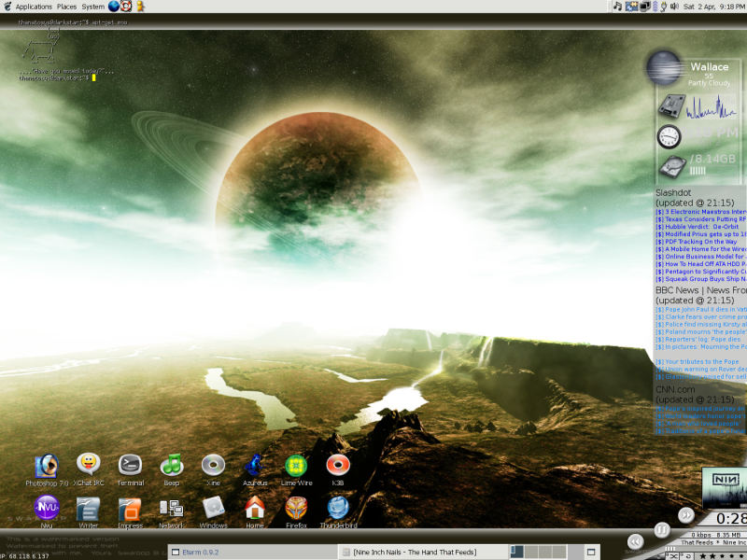Open the volume speaker applet
The height and width of the screenshot is (560, 747).
[x=674, y=7]
